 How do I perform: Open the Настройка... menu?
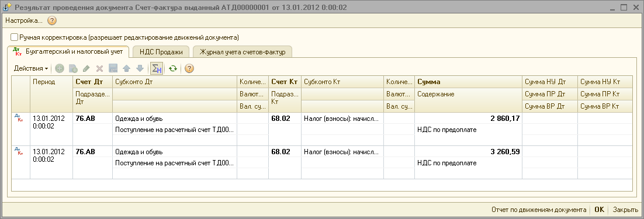pyautogui.click(x=24, y=20)
